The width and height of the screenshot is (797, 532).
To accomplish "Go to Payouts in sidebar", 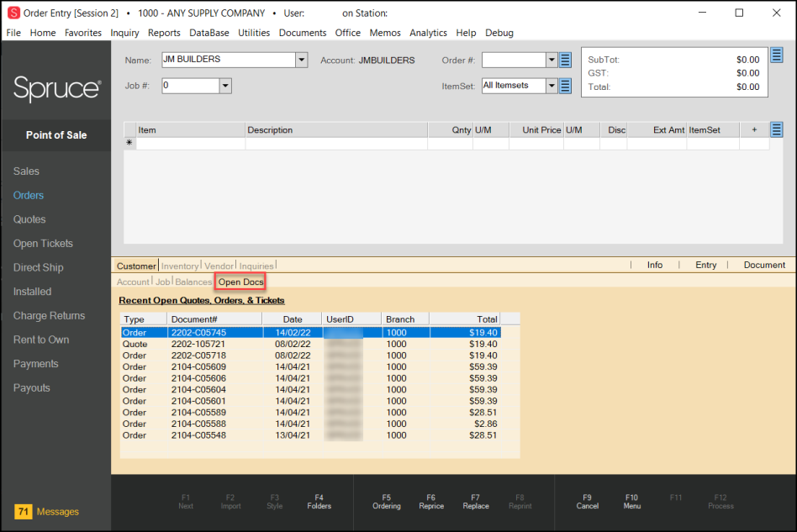I will point(32,387).
